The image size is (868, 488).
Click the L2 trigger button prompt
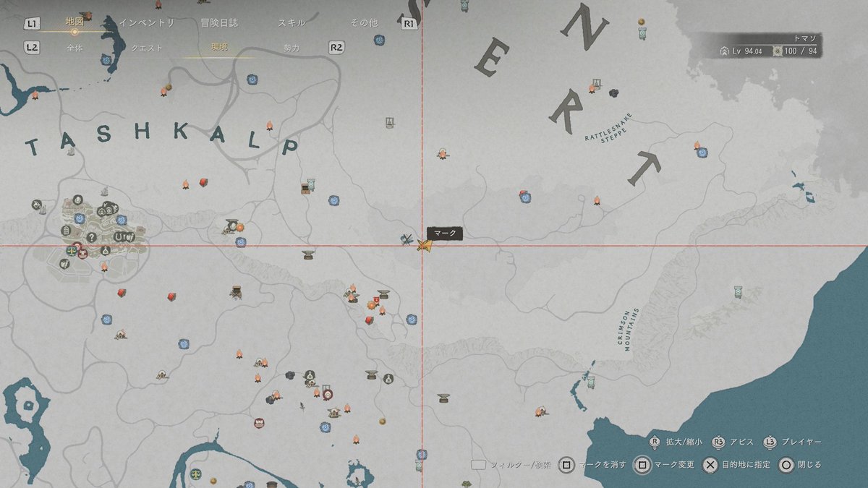point(31,48)
